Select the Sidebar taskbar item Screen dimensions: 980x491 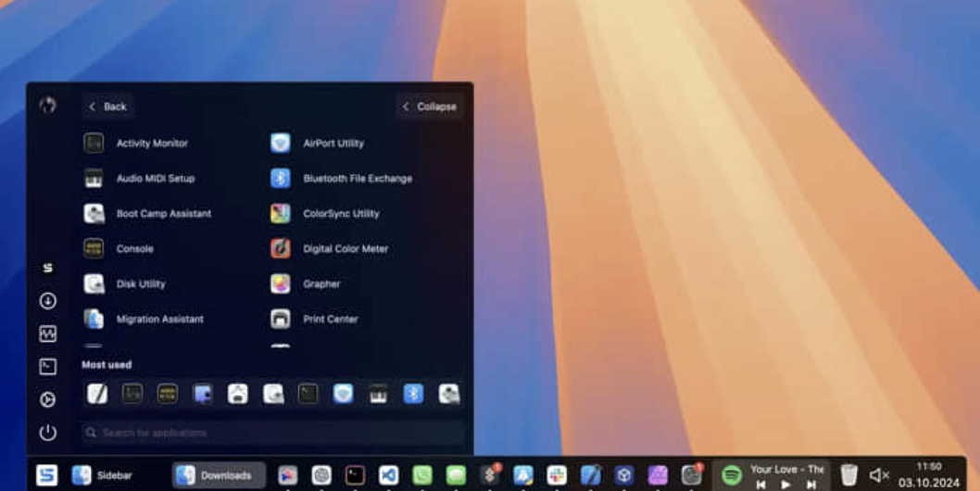103,475
